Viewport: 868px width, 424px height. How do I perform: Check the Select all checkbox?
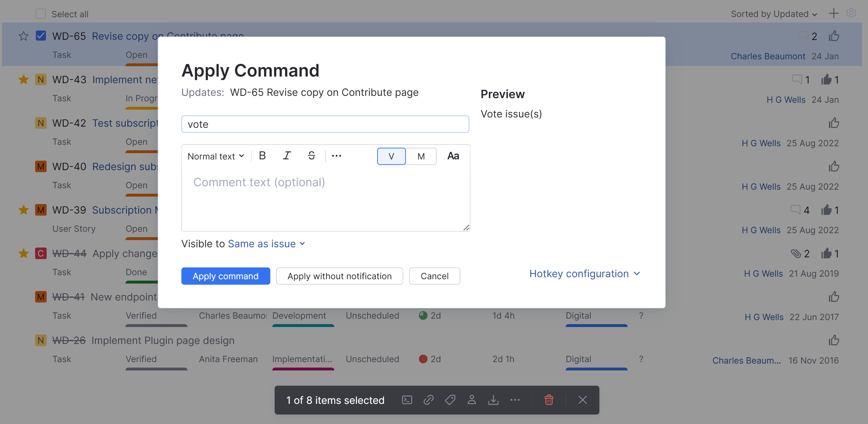pyautogui.click(x=41, y=14)
